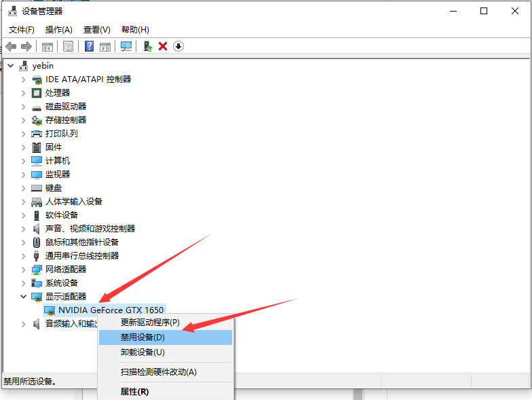
Task: Expand the 声音、视频和游戏控制器 node
Action: [x=23, y=229]
